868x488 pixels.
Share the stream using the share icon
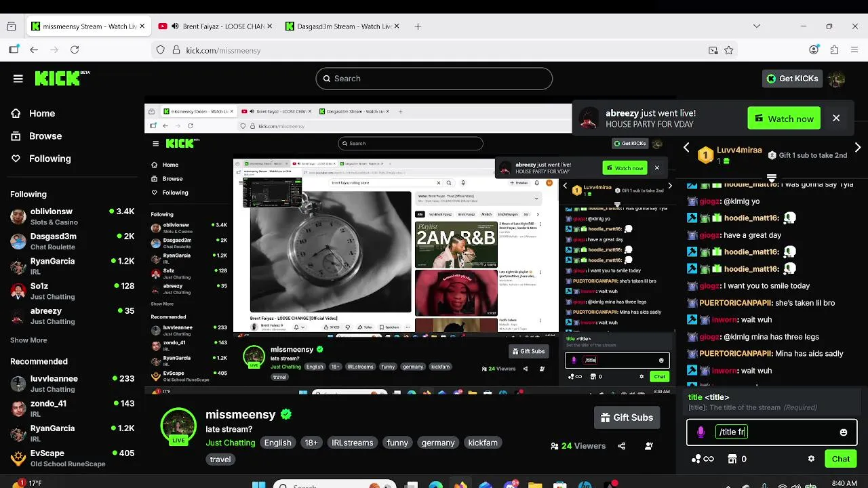click(622, 446)
